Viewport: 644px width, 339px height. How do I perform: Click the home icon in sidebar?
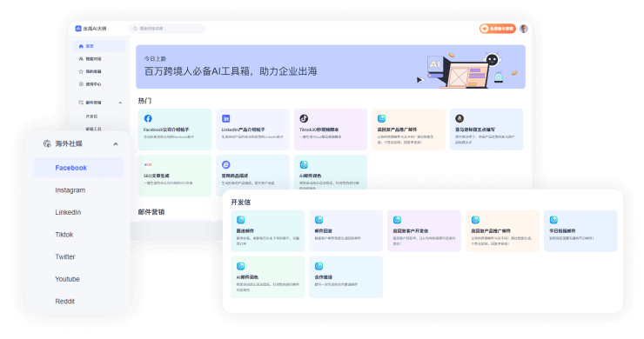(x=81, y=46)
